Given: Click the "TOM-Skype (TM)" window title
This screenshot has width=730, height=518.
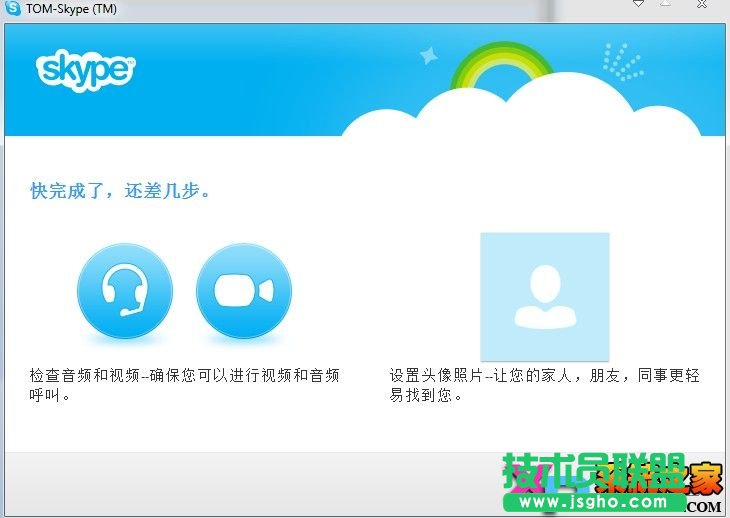Looking at the screenshot, I should [74, 8].
